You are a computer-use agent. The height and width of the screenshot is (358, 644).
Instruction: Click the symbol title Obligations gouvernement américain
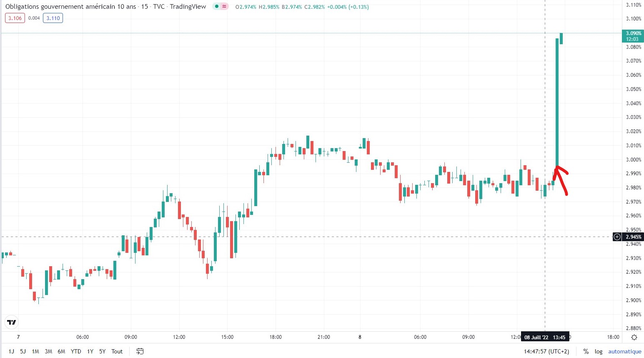pos(70,7)
